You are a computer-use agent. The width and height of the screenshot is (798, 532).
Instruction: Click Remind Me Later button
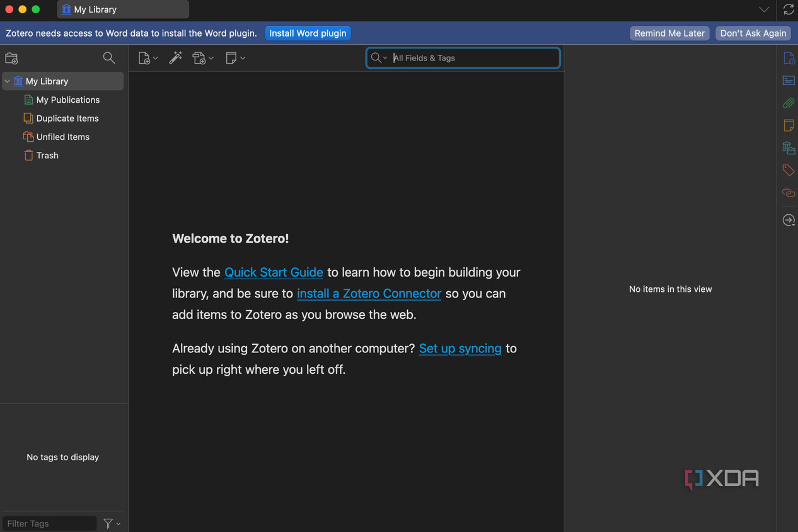tap(669, 33)
